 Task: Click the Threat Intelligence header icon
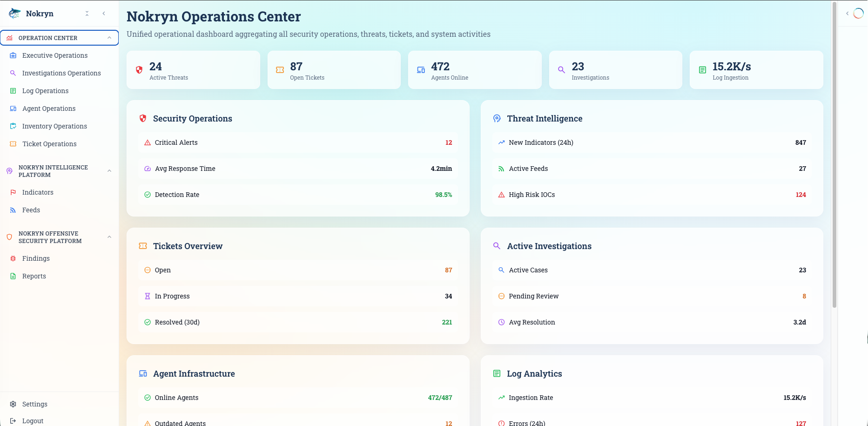pyautogui.click(x=497, y=119)
